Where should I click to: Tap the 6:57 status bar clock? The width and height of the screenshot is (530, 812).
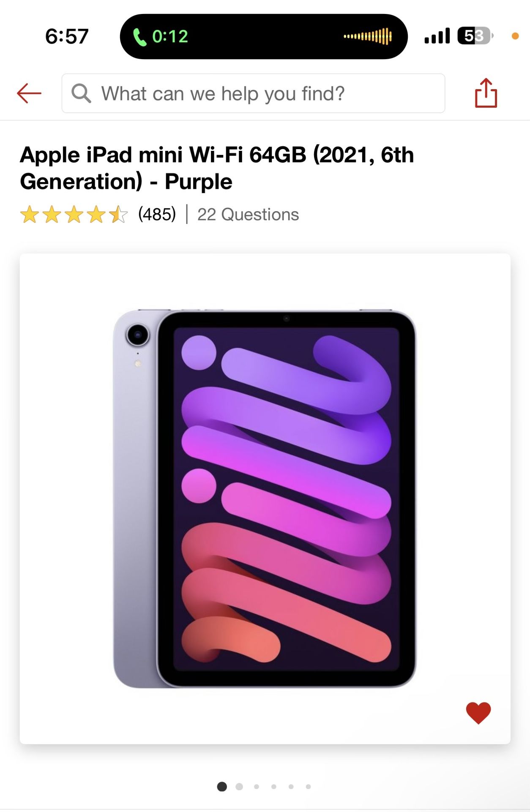tap(67, 36)
